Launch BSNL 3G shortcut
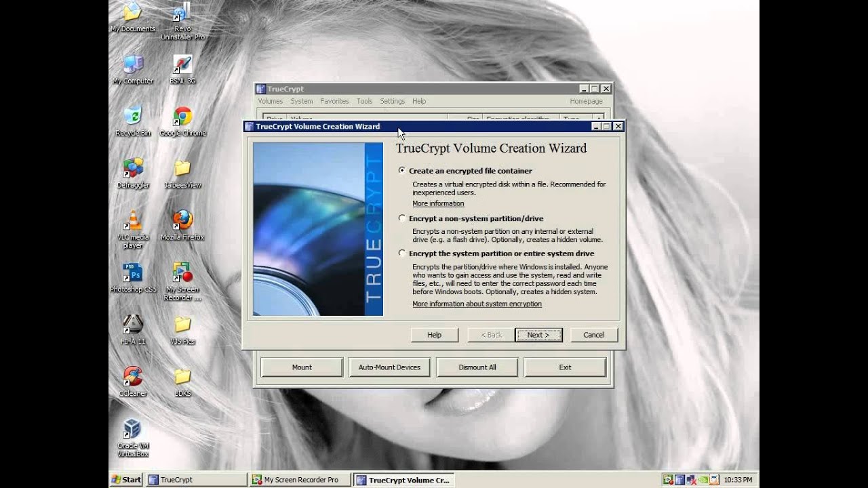 click(182, 69)
